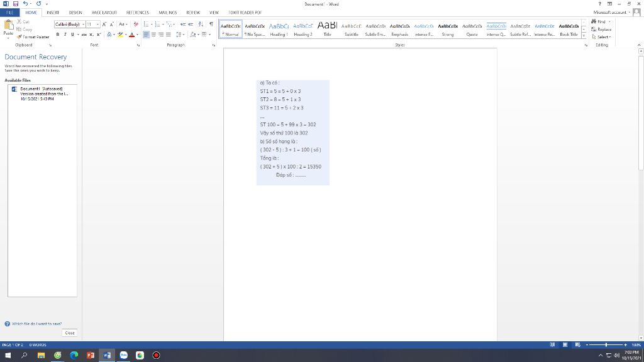Click the 'Which file do I want to save?' link

[x=36, y=324]
